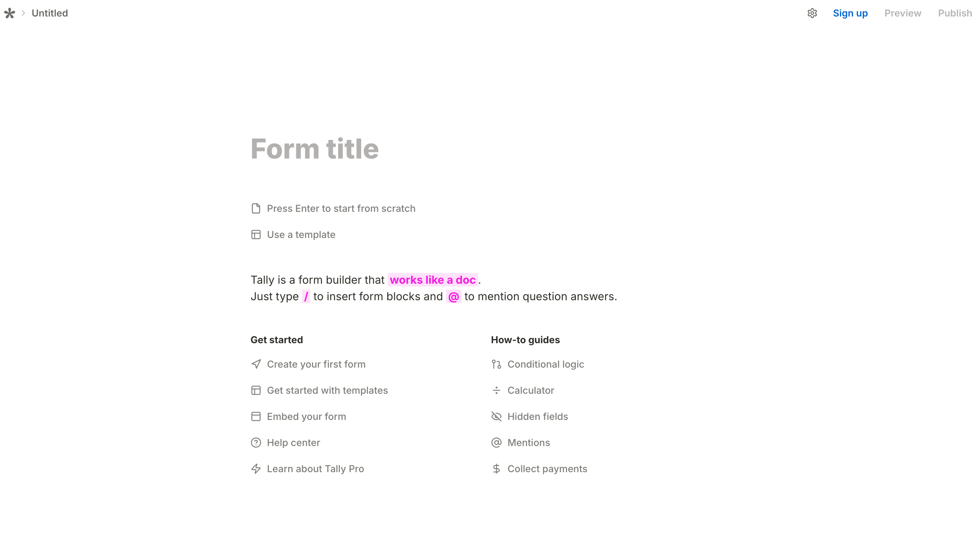Click the crossed-eye Hidden fields icon
The image size is (980, 554).
coord(497,416)
